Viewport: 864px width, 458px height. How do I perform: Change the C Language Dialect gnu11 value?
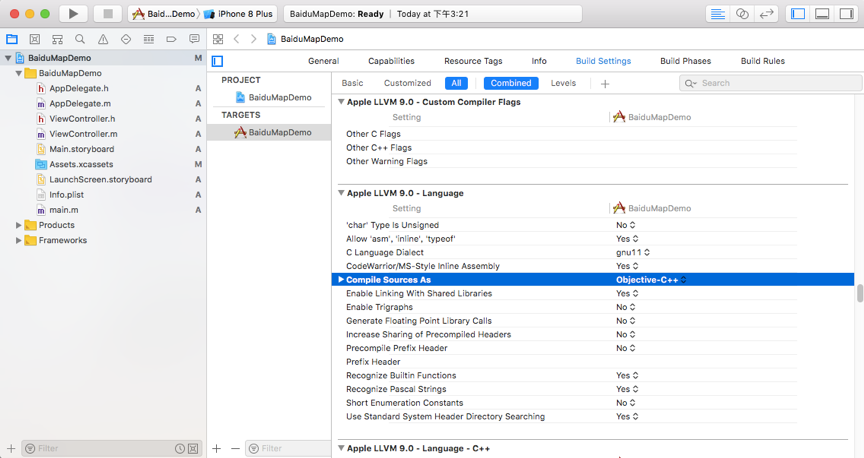[633, 252]
